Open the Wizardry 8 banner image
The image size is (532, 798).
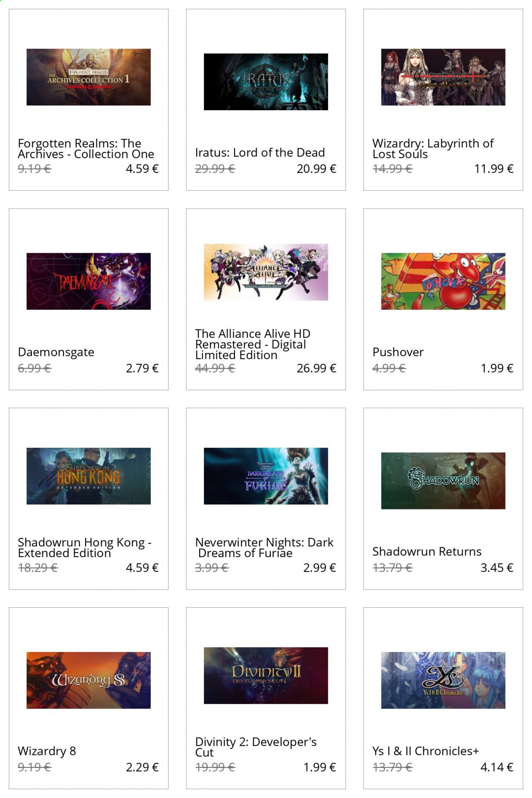pyautogui.click(x=89, y=680)
